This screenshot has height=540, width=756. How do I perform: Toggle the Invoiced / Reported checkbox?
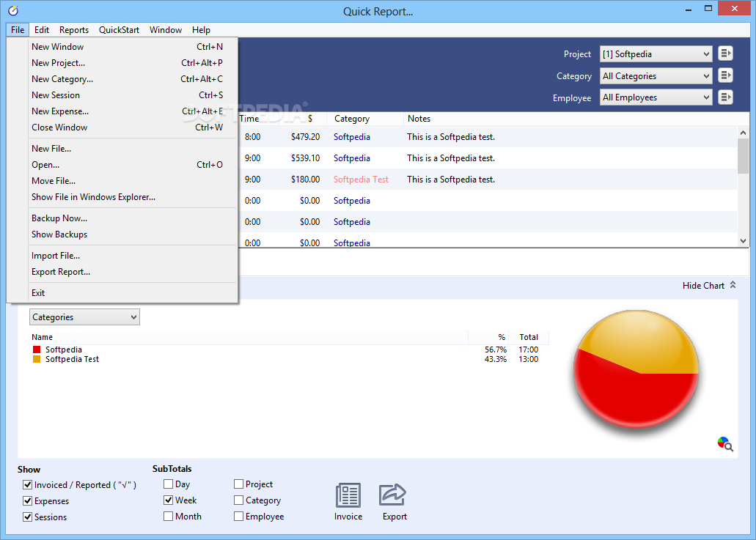pyautogui.click(x=27, y=484)
